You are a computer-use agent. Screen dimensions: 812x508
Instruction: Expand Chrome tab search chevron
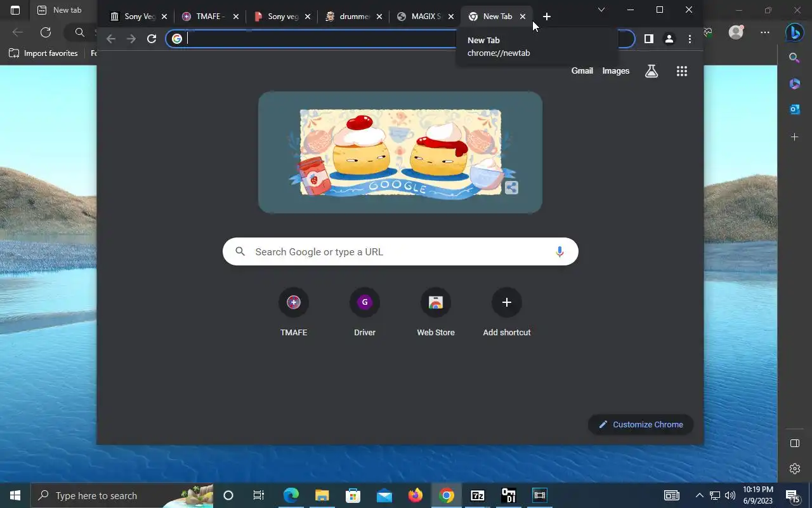(601, 10)
